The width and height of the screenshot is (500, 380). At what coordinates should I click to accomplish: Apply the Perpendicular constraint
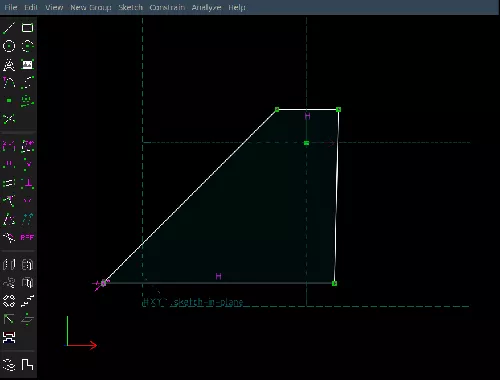click(x=27, y=183)
